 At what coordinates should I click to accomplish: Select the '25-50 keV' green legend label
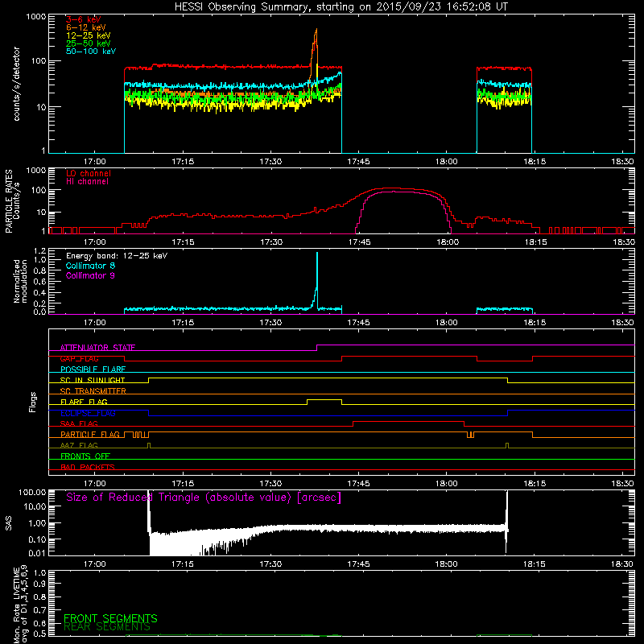point(89,43)
